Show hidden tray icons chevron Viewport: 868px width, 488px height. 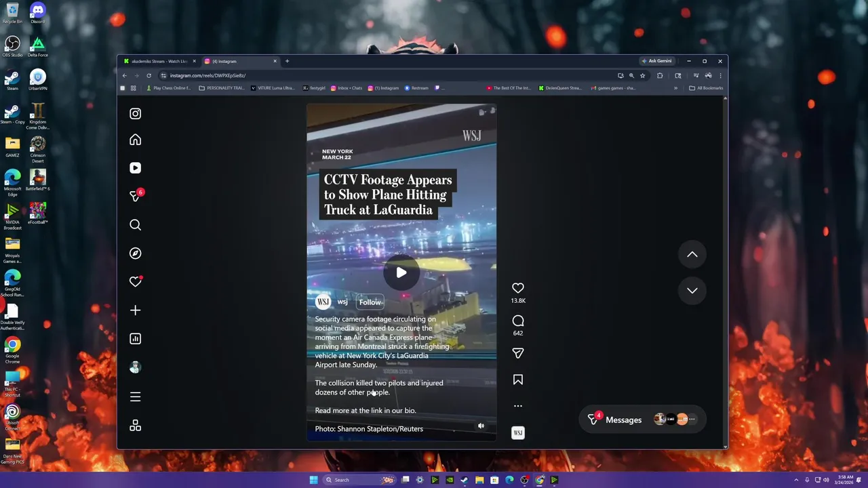pos(796,480)
